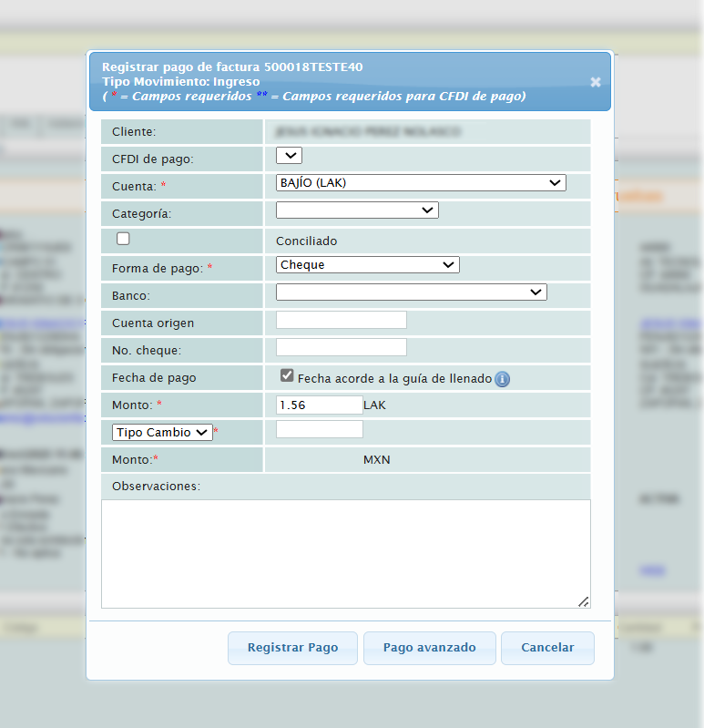Screen dimensions: 704x728
Task: Click the exchange rate value field
Action: pos(319,429)
